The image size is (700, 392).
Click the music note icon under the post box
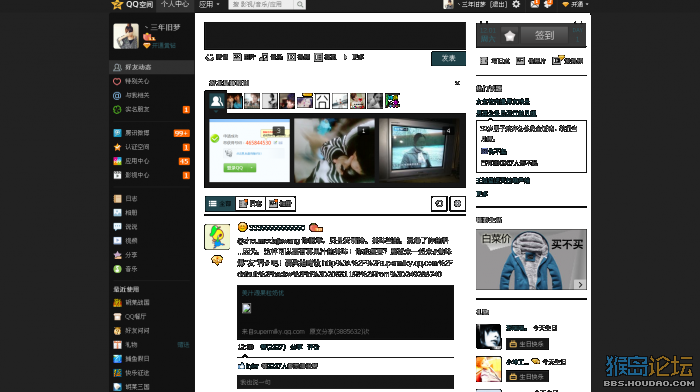pos(264,57)
